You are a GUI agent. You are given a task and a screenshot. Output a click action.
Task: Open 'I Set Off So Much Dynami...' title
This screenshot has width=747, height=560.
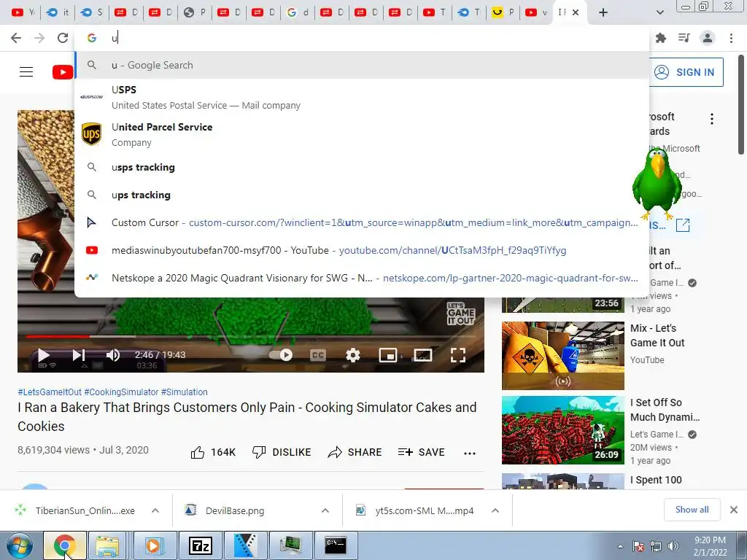(665, 410)
